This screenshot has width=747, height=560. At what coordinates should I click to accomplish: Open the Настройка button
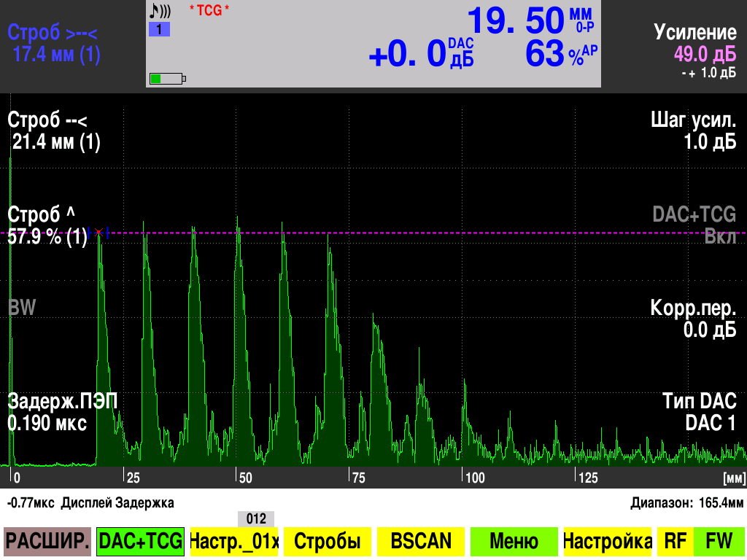(607, 542)
